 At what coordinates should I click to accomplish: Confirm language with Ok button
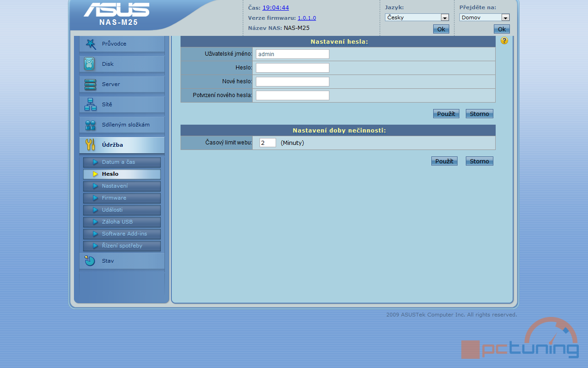click(441, 29)
